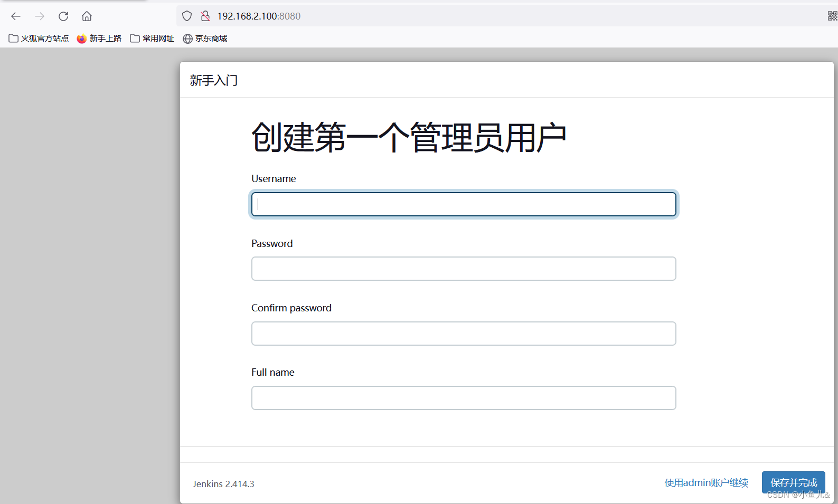Open the 火狐官方站点 bookmark folder
This screenshot has width=838, height=504.
39,39
